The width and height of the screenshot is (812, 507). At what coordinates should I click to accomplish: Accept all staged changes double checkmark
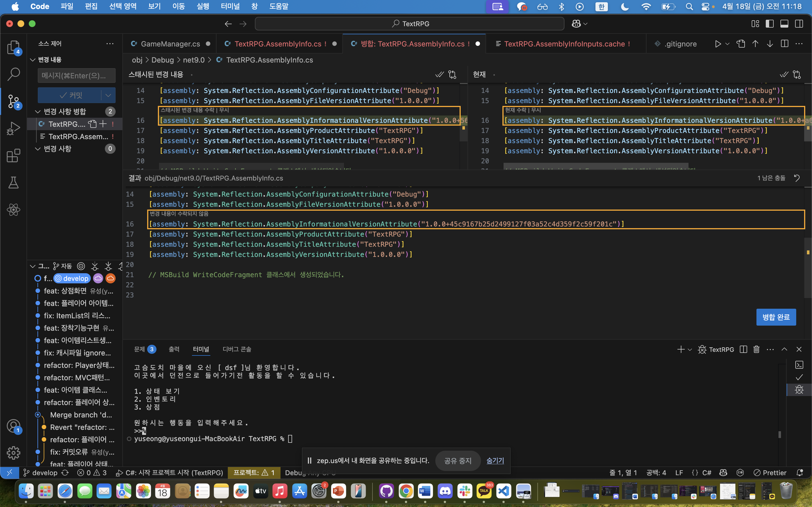coord(439,74)
